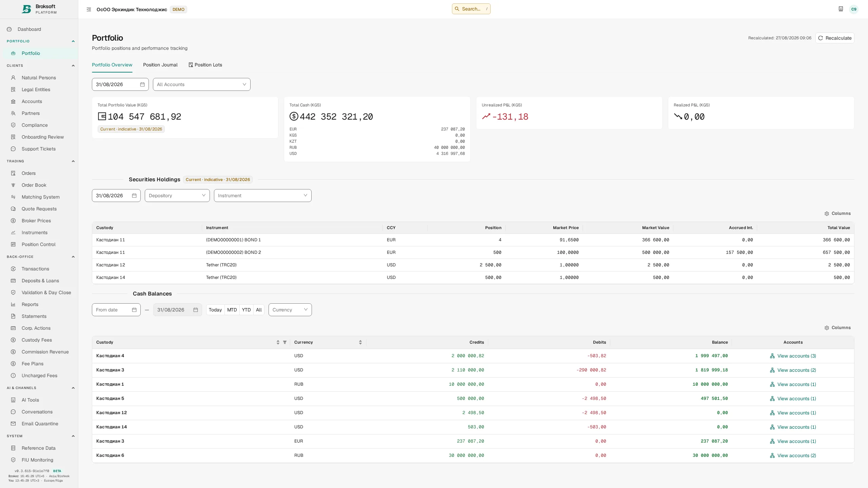868x488 pixels.
Task: Select the YTD range option
Action: pyautogui.click(x=246, y=310)
